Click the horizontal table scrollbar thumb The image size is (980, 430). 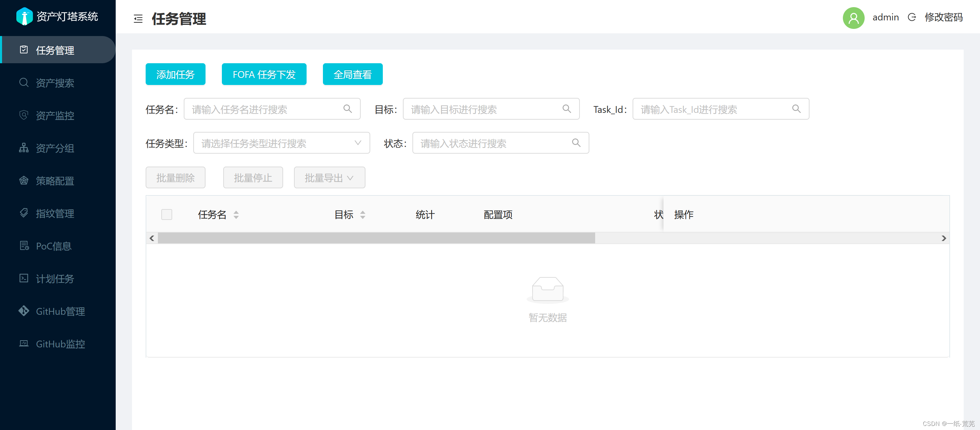tap(376, 238)
